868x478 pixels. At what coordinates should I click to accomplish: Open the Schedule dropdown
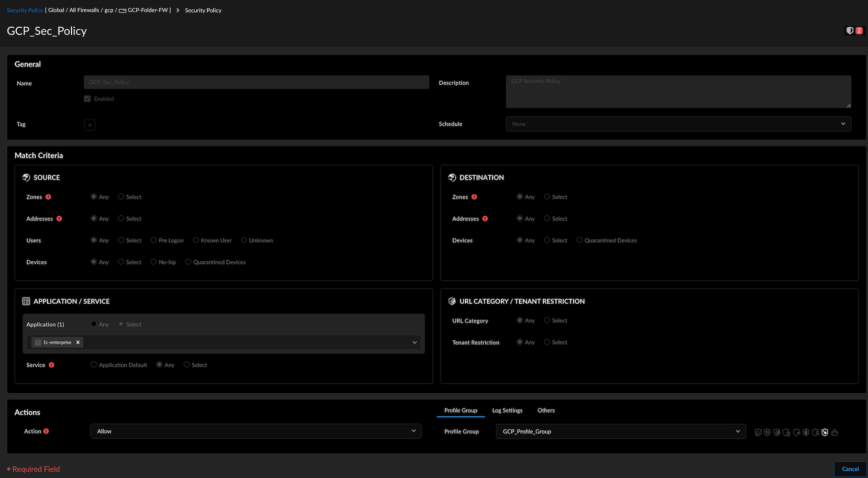click(x=678, y=124)
